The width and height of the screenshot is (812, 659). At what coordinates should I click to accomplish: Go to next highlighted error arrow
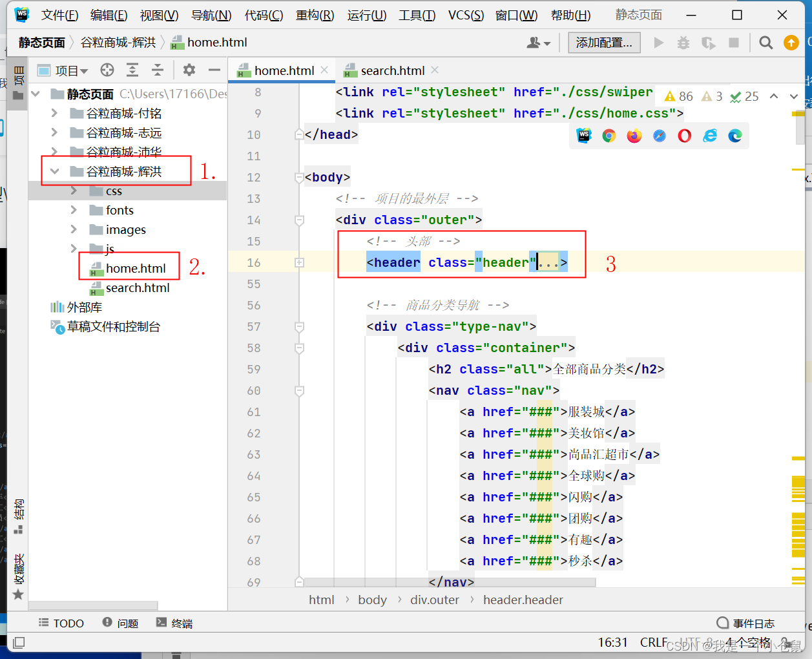tap(794, 96)
